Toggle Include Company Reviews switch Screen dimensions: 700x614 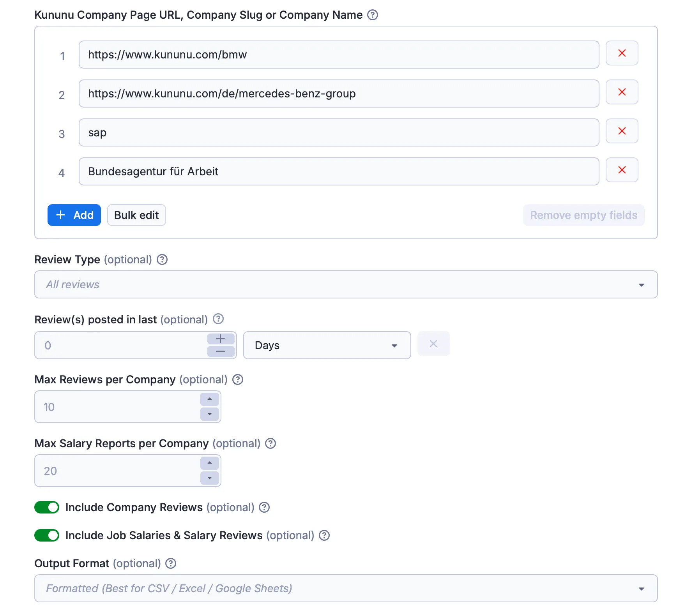[47, 507]
